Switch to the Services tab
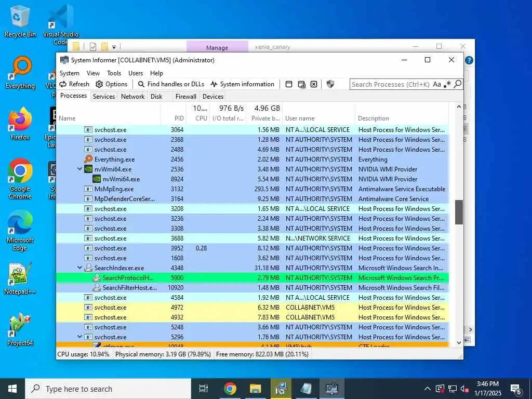This screenshot has height=399, width=532. click(x=104, y=96)
